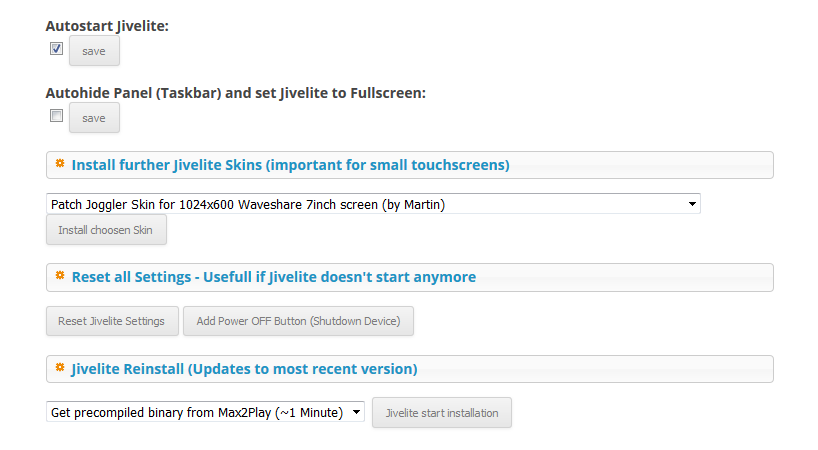This screenshot has width=818, height=450.
Task: Click the Autohide Panel (Taskbar) heading text
Action: (236, 92)
